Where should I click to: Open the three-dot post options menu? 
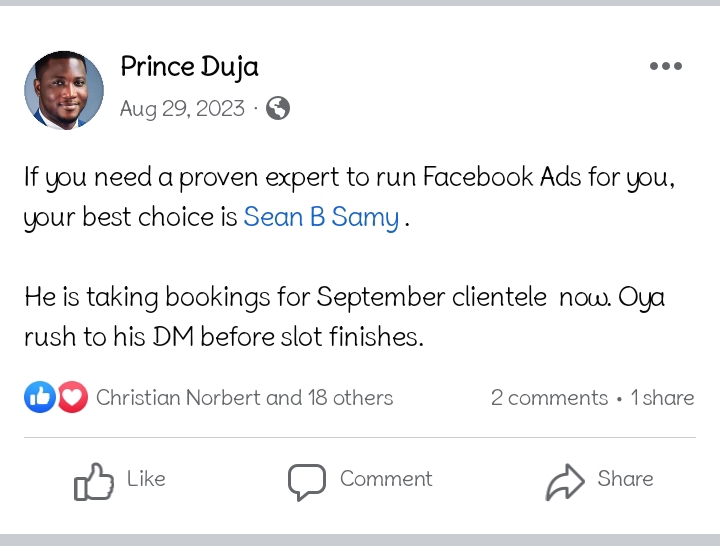(665, 67)
